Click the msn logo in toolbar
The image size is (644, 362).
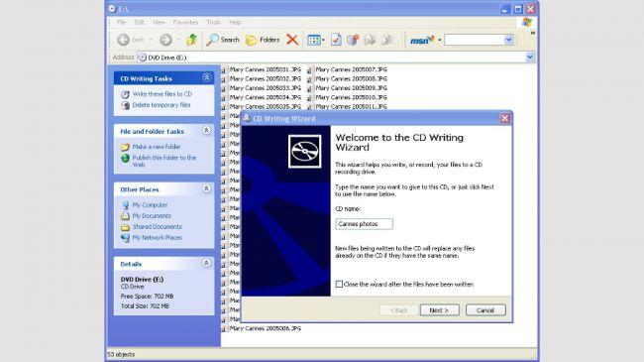(422, 40)
